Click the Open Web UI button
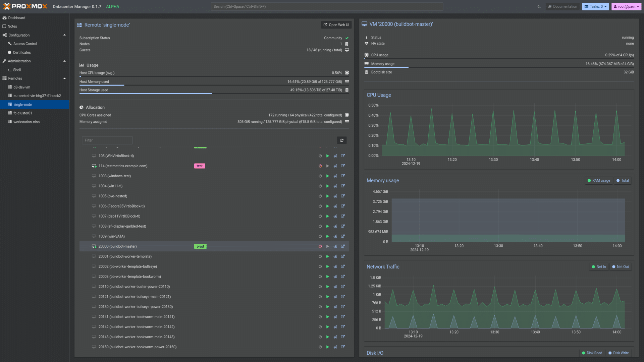Viewport: 644px width, 362px height. [x=336, y=25]
